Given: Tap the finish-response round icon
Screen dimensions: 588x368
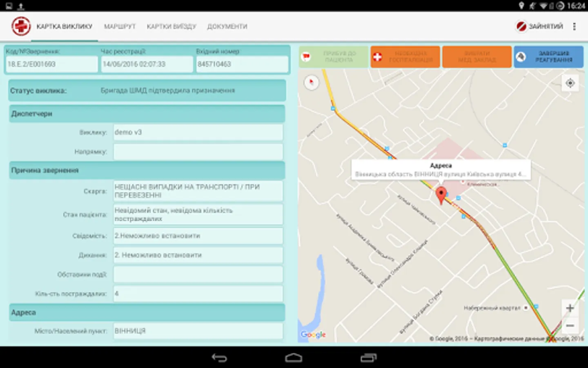Looking at the screenshot, I should (x=521, y=57).
